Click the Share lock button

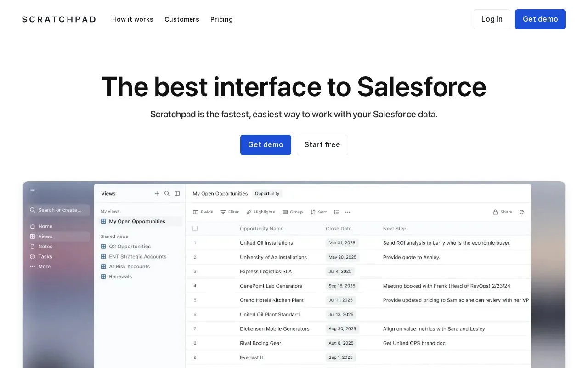point(503,212)
